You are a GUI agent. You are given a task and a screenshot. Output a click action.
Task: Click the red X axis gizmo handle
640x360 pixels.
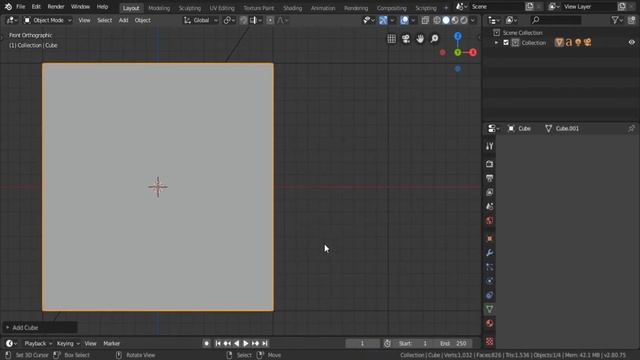click(x=473, y=52)
